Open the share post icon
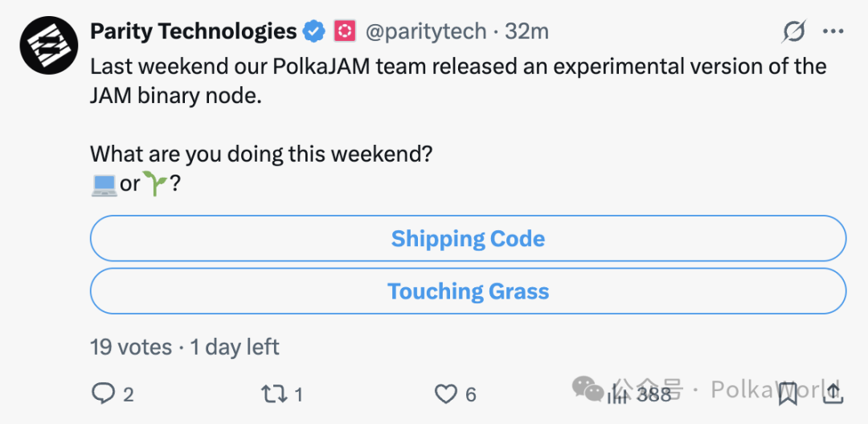868x424 pixels. (833, 393)
